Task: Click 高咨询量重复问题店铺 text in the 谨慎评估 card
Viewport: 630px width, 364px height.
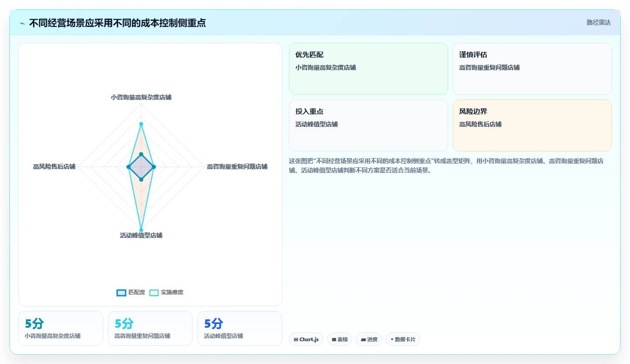Action: pyautogui.click(x=489, y=67)
